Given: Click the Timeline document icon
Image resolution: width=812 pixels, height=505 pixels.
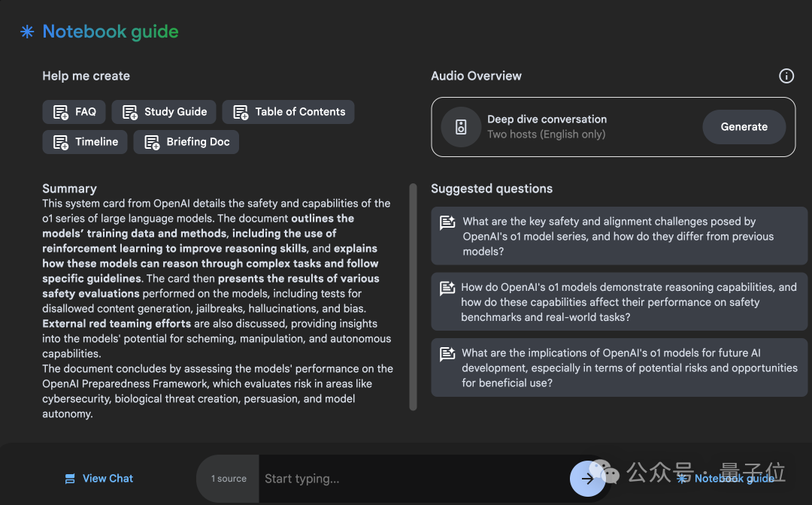Looking at the screenshot, I should (x=61, y=143).
